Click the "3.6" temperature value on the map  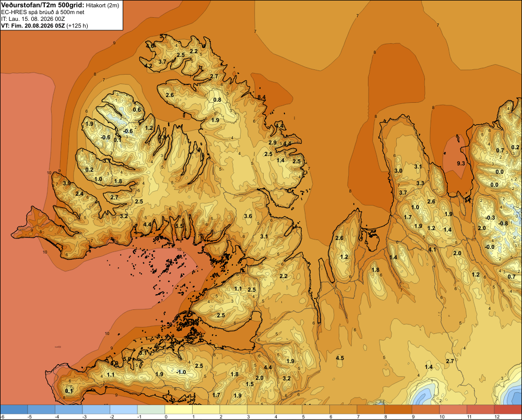click(x=248, y=216)
